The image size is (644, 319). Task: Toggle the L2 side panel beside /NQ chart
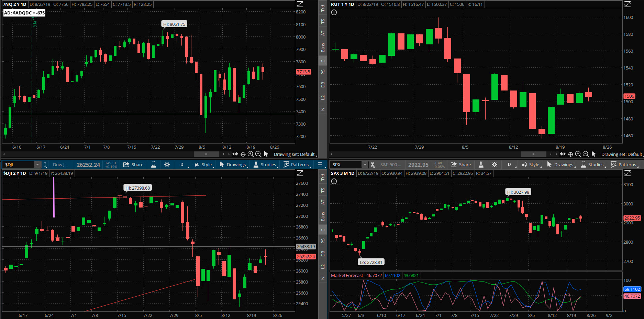323,98
